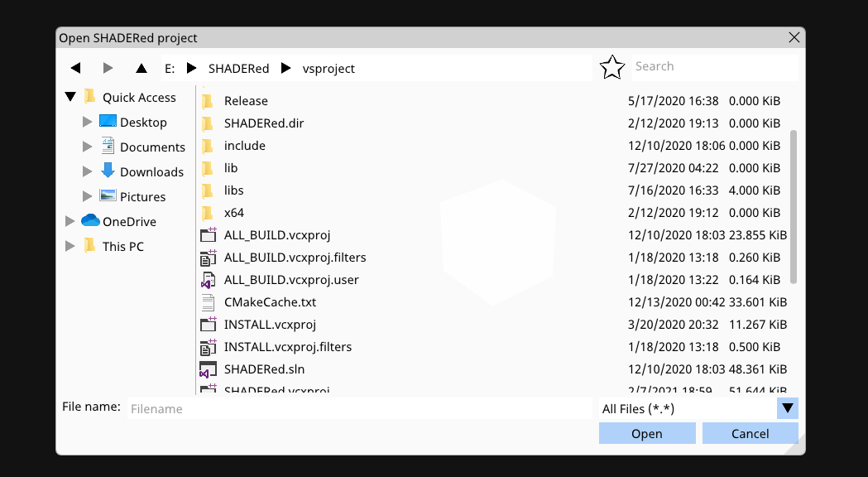Click the star favorite icon near the search box
Image resolution: width=868 pixels, height=477 pixels.
[x=611, y=67]
